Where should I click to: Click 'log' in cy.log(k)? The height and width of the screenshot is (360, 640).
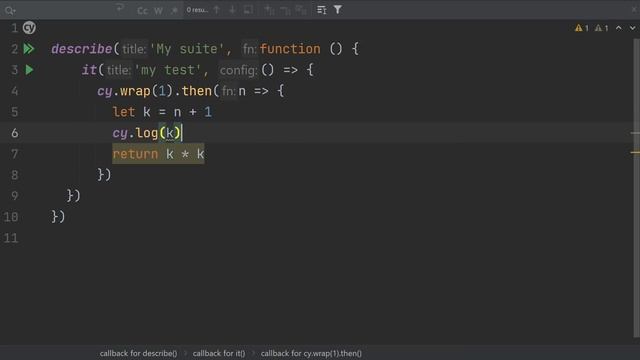[147, 133]
